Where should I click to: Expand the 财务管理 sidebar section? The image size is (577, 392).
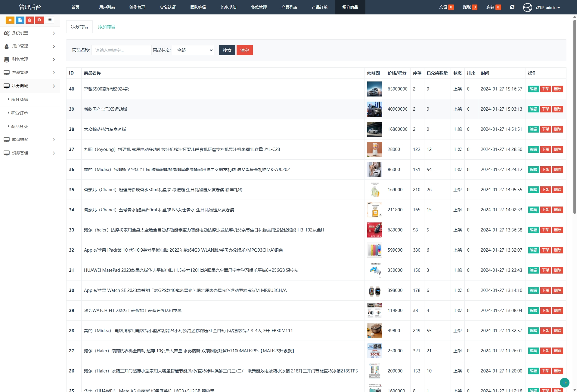coord(29,60)
